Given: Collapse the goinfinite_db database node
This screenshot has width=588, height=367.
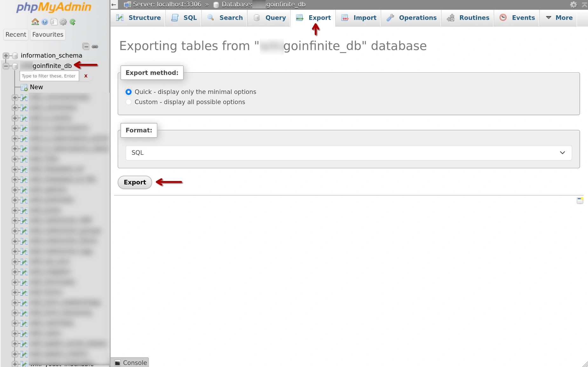Looking at the screenshot, I should [x=6, y=66].
